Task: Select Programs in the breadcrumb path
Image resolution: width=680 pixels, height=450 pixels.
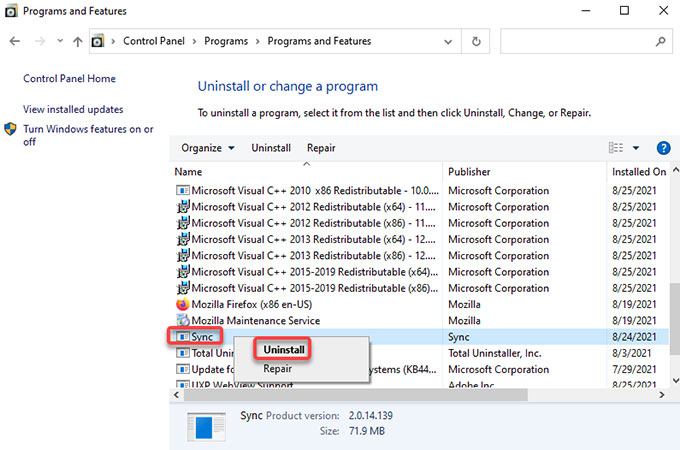Action: pos(226,41)
